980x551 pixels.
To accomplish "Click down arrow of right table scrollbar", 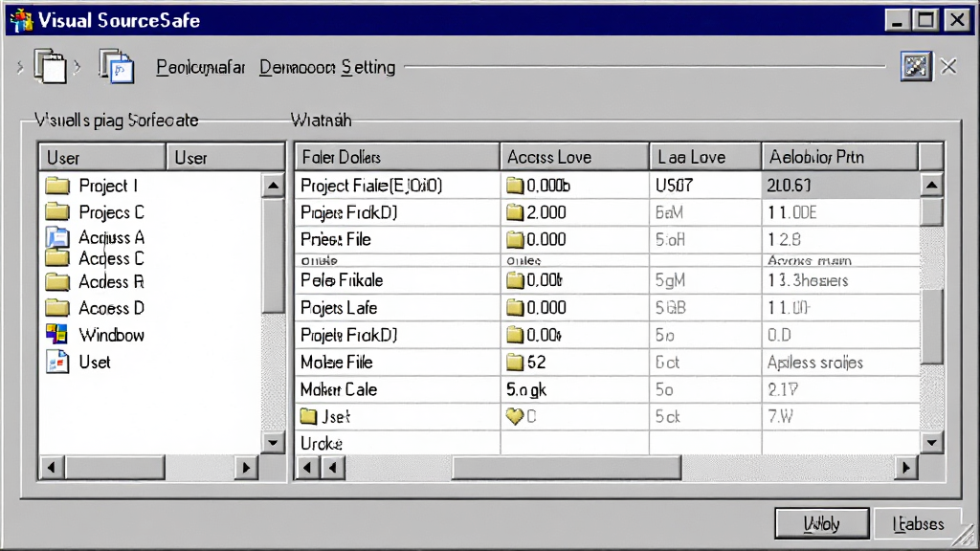I will click(931, 443).
